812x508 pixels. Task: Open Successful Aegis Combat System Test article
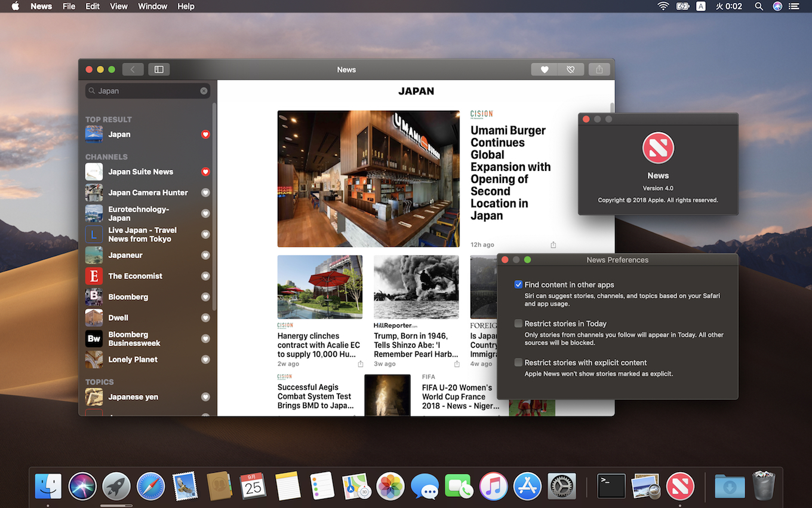click(317, 396)
